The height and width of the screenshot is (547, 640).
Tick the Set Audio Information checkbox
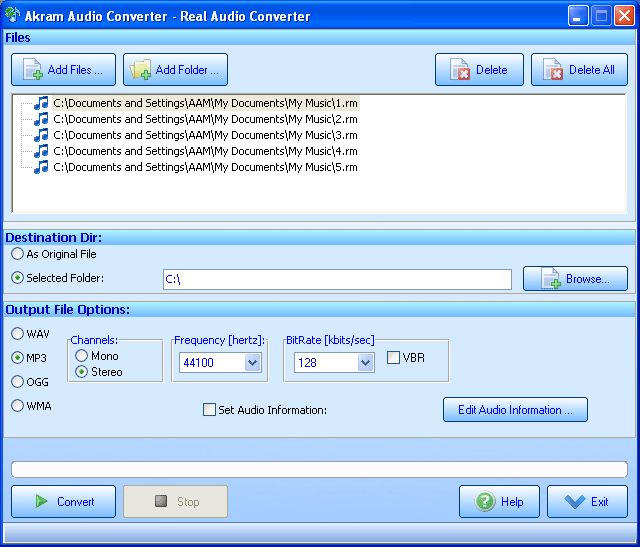209,409
